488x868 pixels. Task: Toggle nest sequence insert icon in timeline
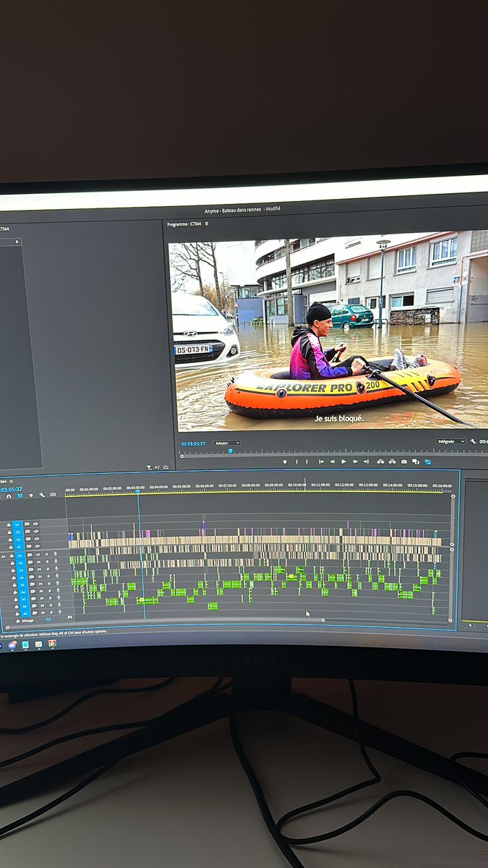[x=1, y=496]
